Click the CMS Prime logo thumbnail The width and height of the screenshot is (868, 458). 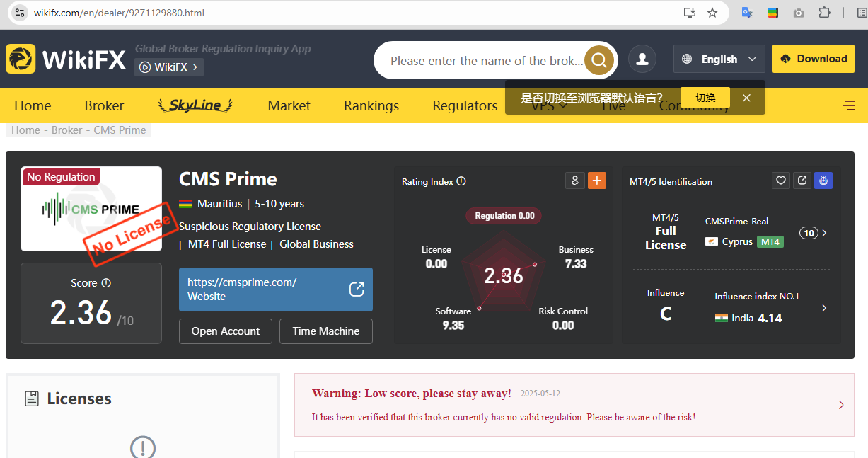click(x=91, y=209)
